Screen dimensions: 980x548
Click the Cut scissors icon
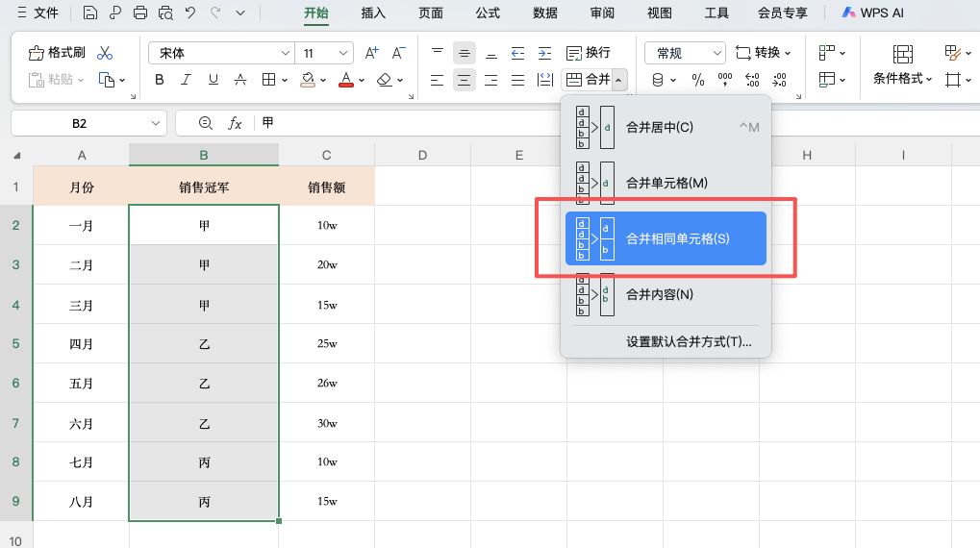pyautogui.click(x=105, y=53)
